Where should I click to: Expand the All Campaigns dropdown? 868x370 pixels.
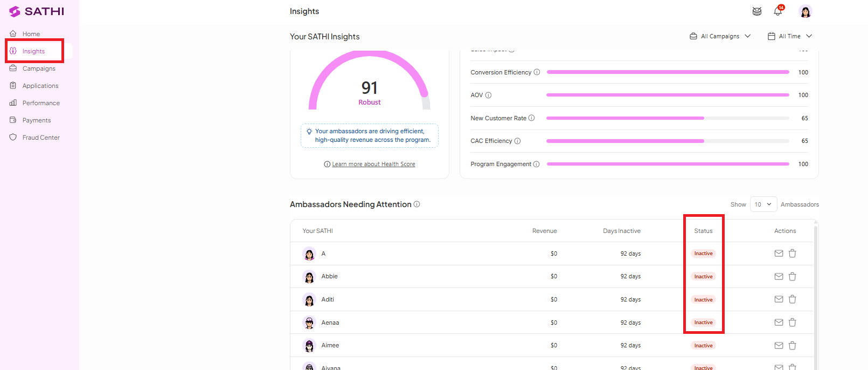[720, 36]
